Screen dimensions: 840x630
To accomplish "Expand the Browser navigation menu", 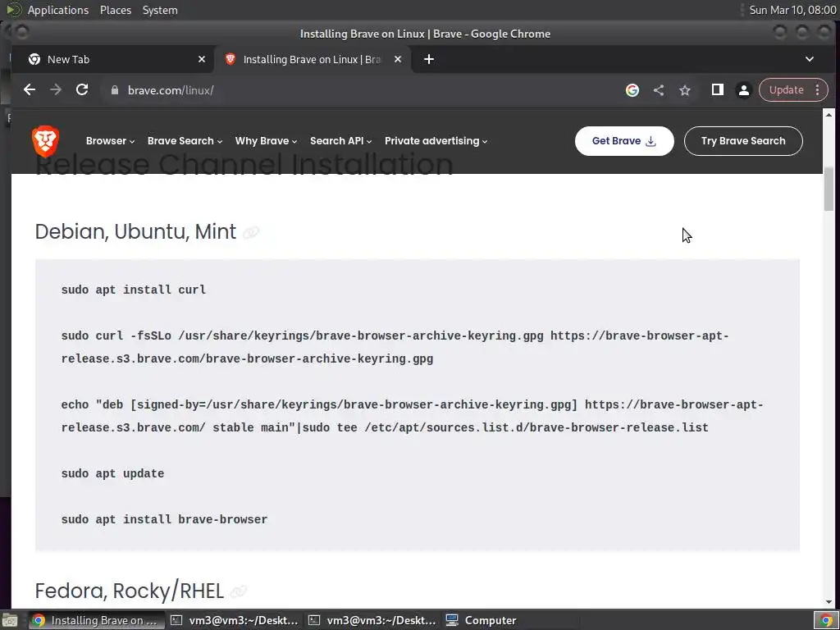I will pos(111,141).
